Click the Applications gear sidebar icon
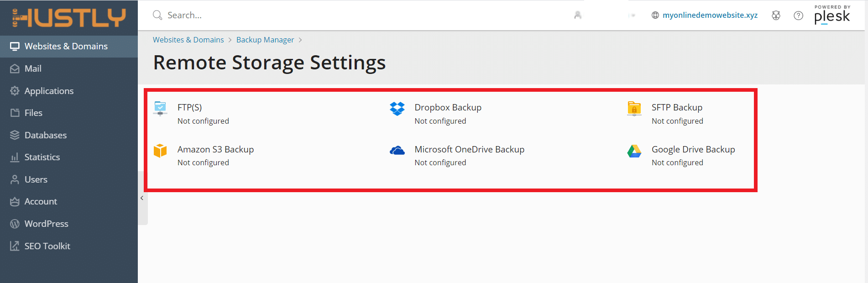 [15, 91]
